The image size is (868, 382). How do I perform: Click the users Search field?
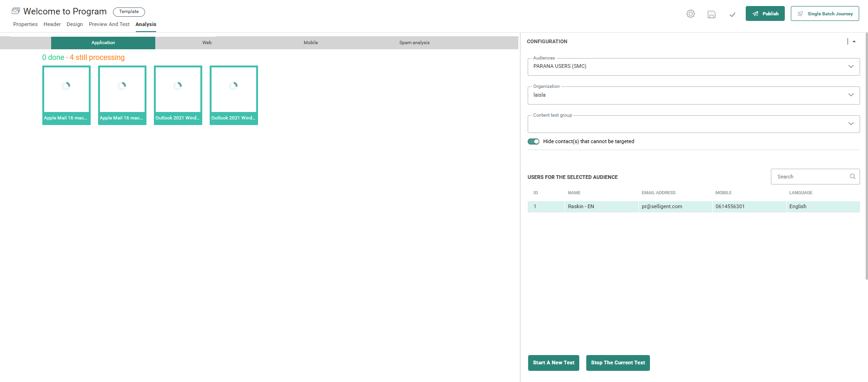810,177
